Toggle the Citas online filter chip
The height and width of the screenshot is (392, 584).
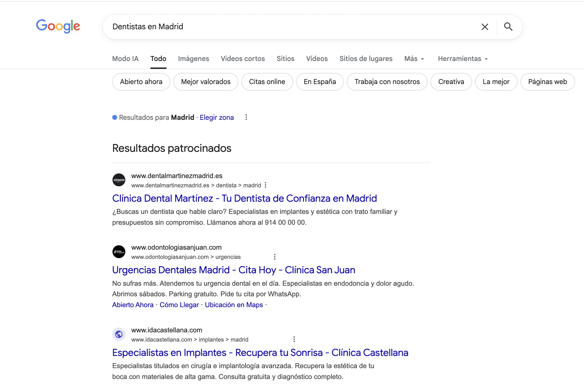tap(267, 82)
